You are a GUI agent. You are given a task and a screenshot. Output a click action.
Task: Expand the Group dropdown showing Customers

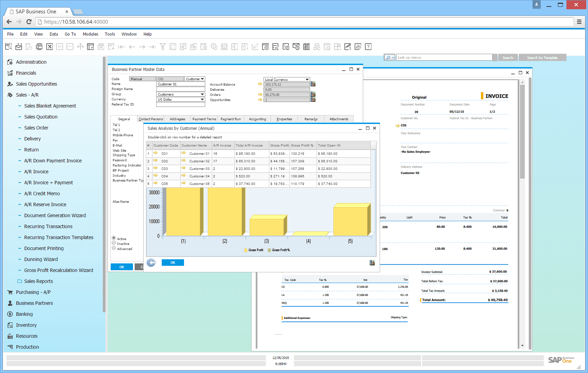tap(202, 94)
